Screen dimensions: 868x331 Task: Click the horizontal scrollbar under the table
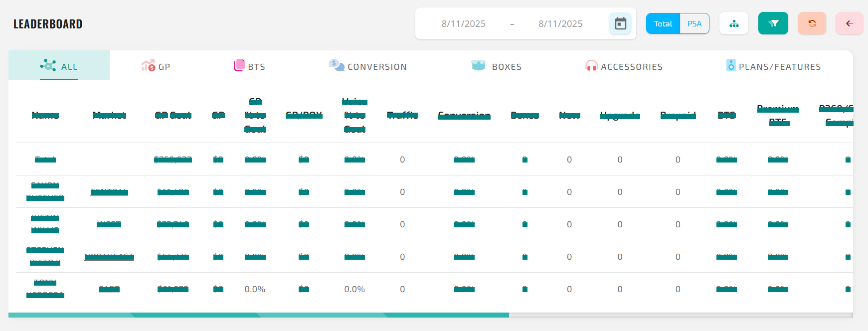[x=259, y=315]
